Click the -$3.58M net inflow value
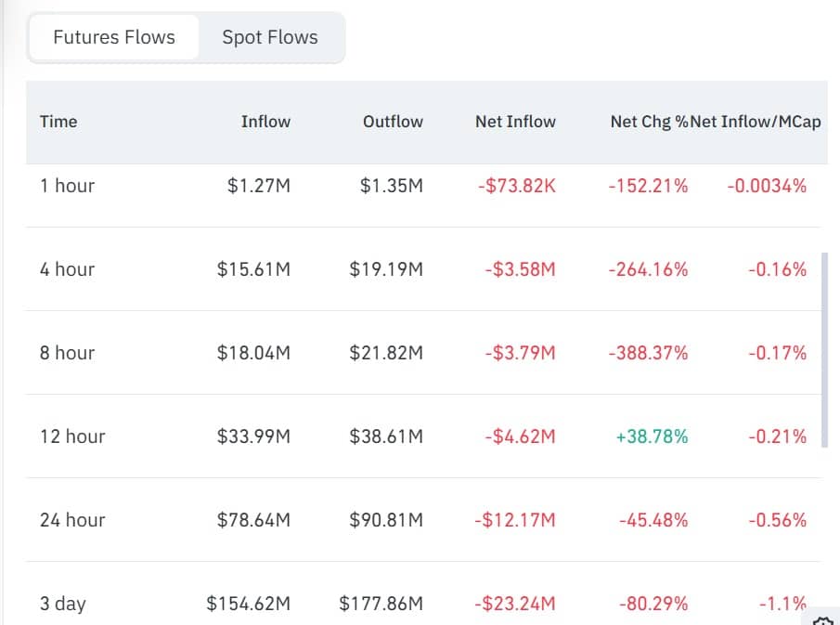The height and width of the screenshot is (625, 840). (520, 269)
